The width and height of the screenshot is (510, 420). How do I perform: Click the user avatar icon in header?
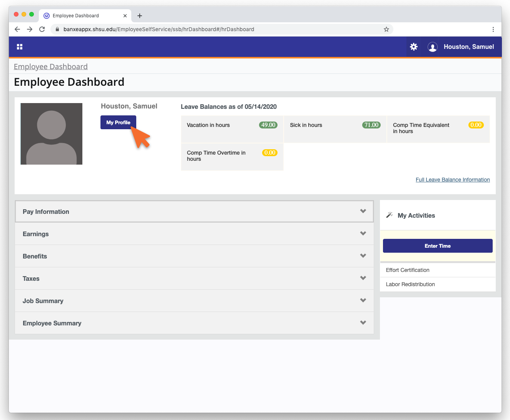point(433,47)
